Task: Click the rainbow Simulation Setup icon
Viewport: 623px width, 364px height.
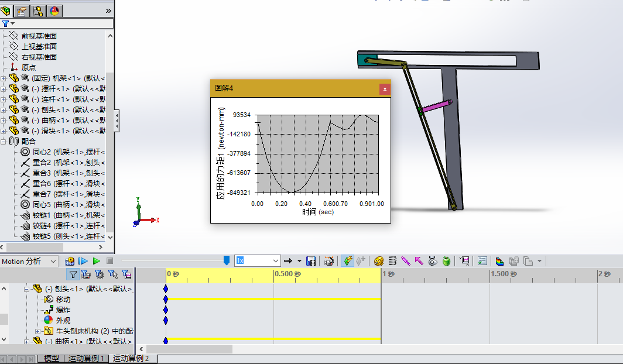Action: point(500,261)
